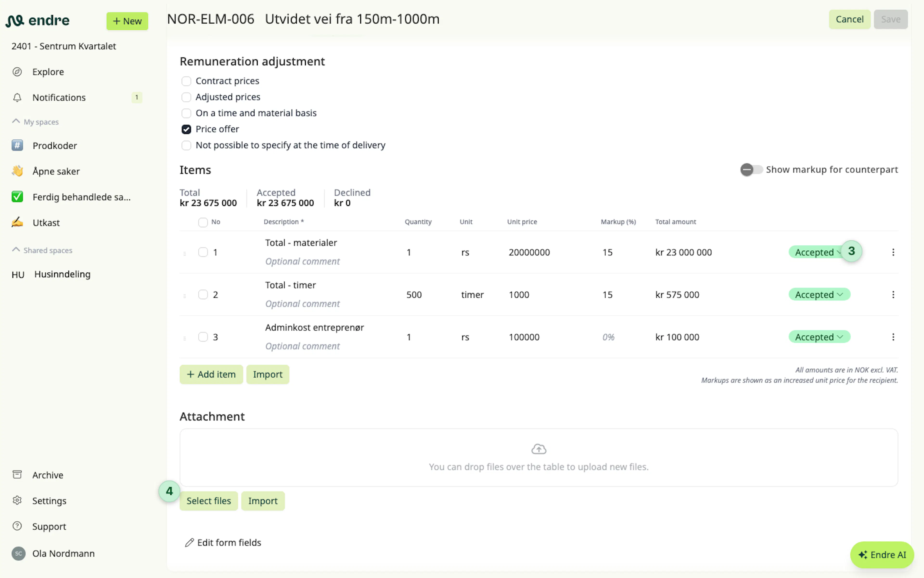Check On a time and material basis
The height and width of the screenshot is (578, 924).
pos(186,113)
